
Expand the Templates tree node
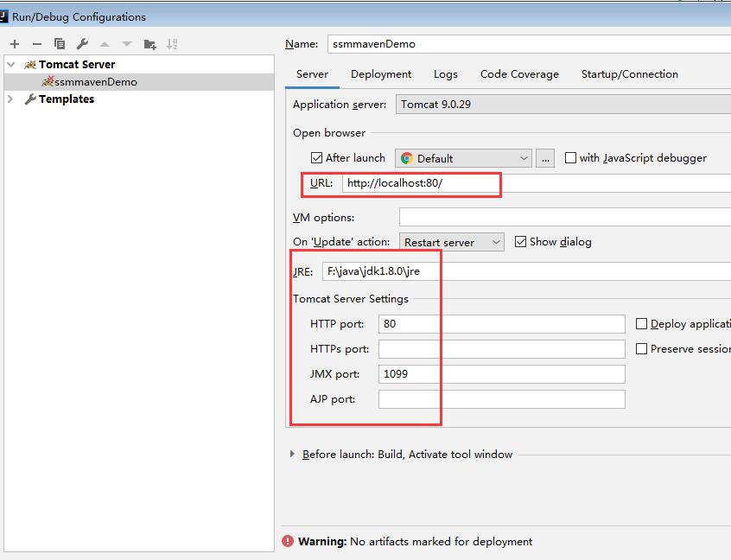click(x=11, y=99)
